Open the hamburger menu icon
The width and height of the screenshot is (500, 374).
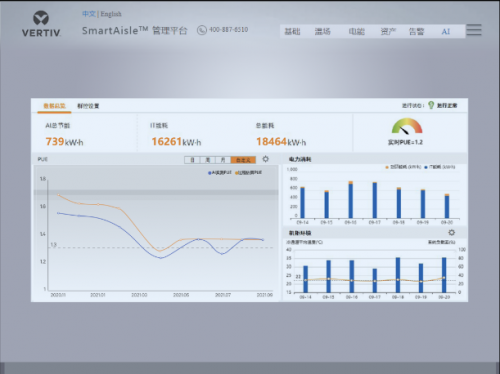[x=474, y=30]
